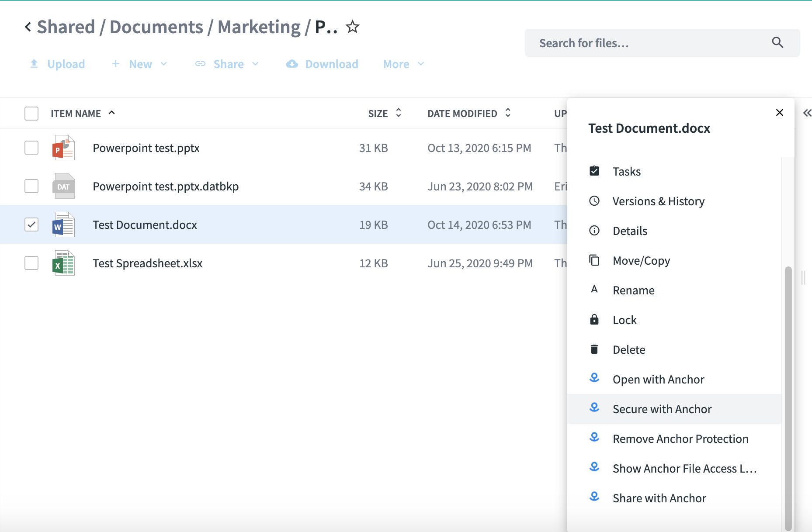Click the PowerPoint file icon
Image resolution: width=812 pixels, height=532 pixels.
(x=63, y=148)
